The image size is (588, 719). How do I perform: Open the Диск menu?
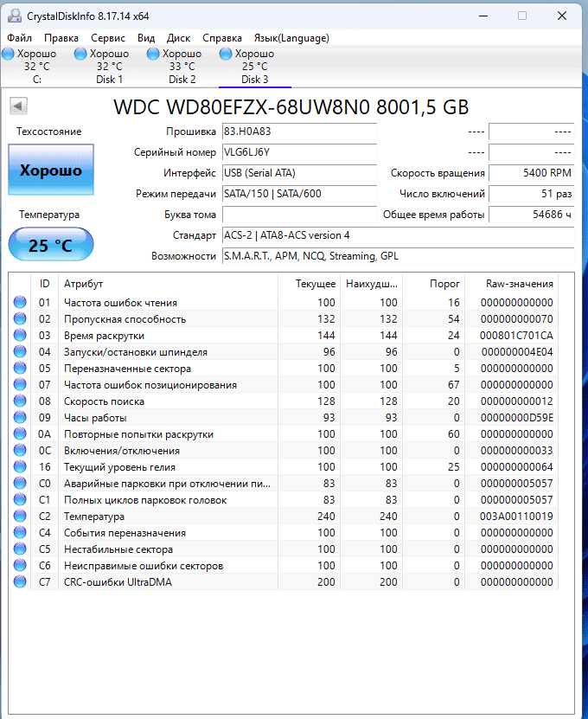point(178,38)
